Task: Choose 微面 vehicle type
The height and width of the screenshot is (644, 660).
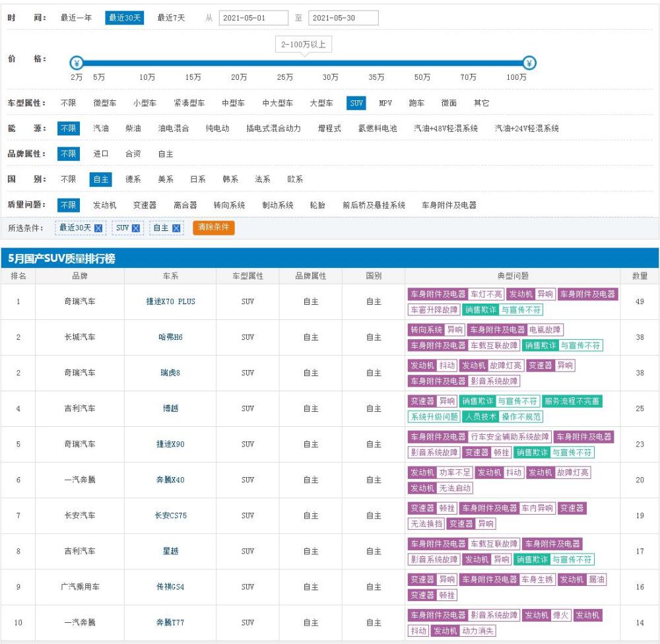Action: (x=449, y=103)
